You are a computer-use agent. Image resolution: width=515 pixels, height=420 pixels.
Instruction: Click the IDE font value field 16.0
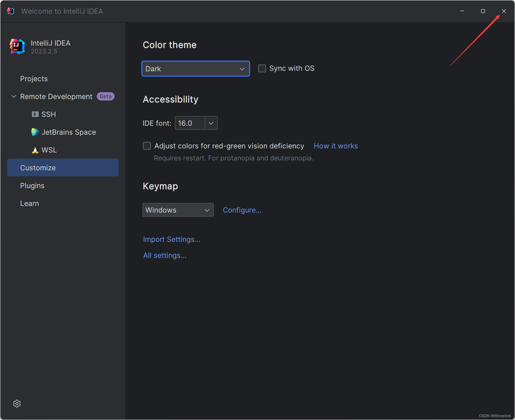(190, 123)
